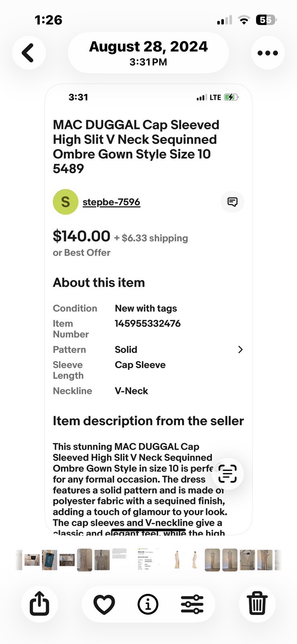Screen dimensions: 297x644
Task: Tap the green S seller avatar
Action: (66, 202)
